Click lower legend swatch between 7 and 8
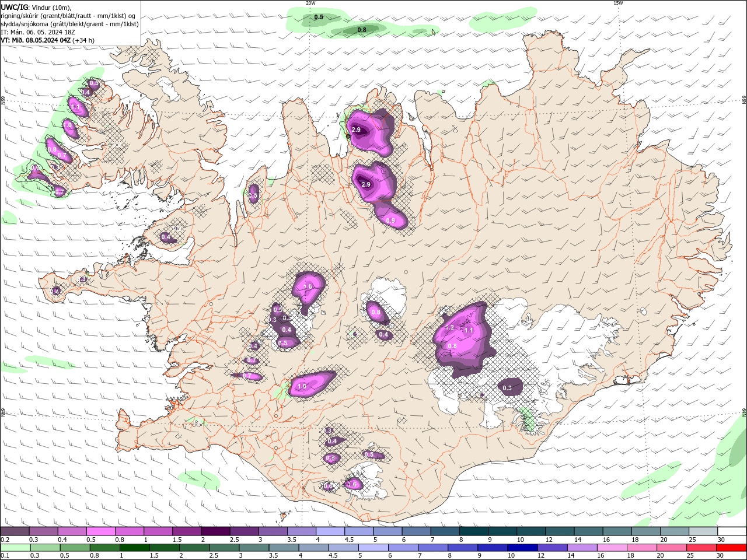Screen dimensions: 747x560 (432, 548)
